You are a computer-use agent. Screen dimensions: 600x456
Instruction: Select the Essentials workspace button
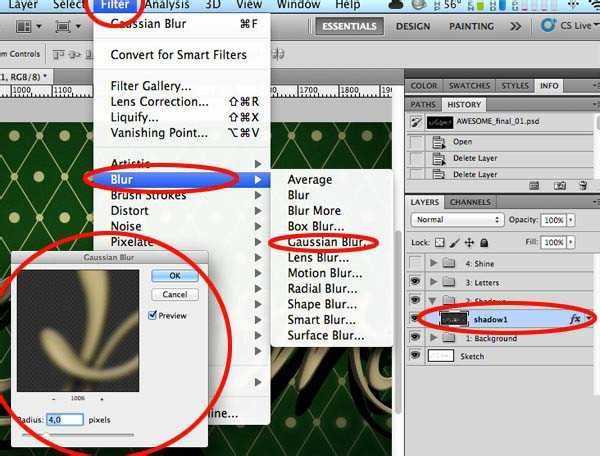click(349, 26)
